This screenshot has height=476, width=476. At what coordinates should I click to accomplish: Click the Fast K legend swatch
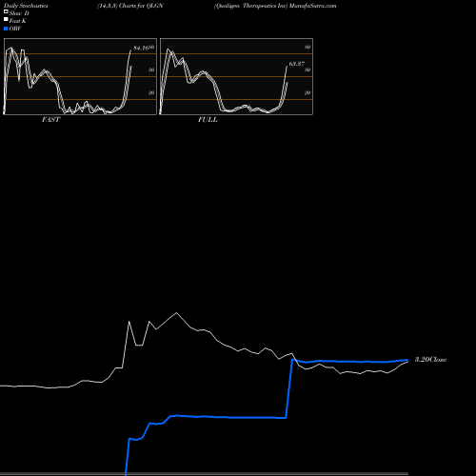pyautogui.click(x=6, y=20)
